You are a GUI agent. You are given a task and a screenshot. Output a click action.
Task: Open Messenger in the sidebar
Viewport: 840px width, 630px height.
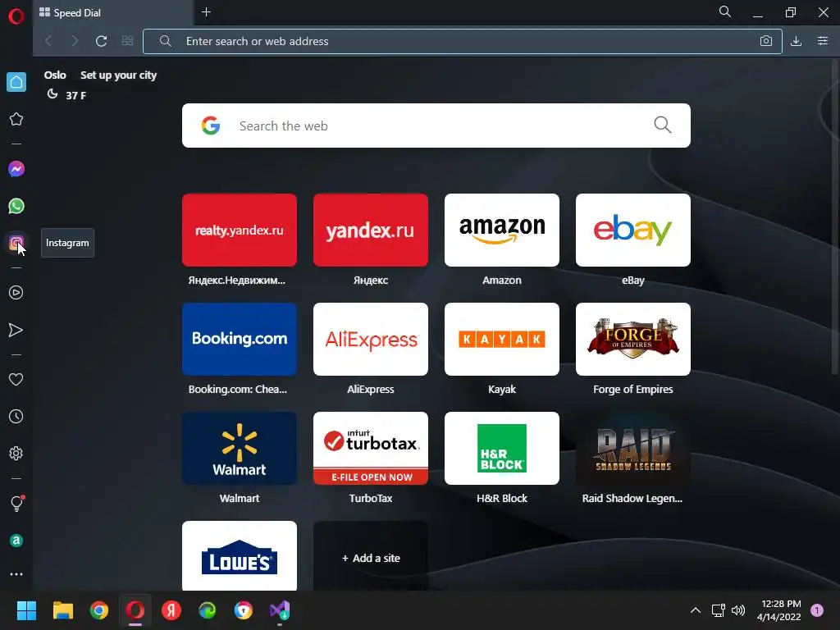click(x=16, y=169)
